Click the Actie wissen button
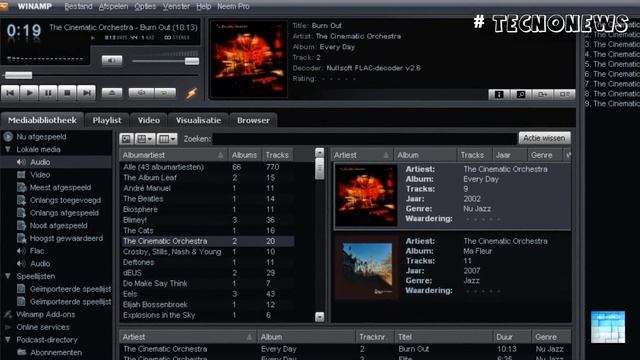Viewport: 640px width, 360px height. [544, 138]
